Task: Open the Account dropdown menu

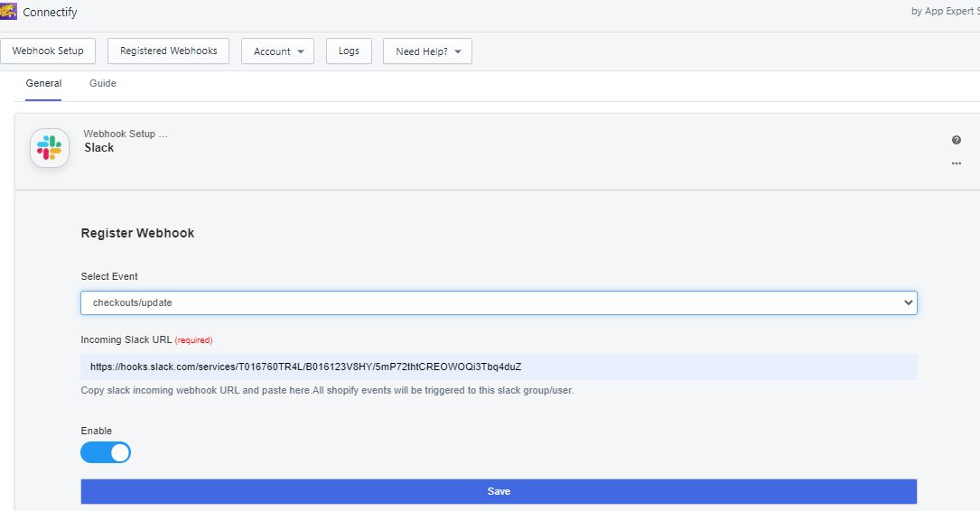Action: click(277, 51)
